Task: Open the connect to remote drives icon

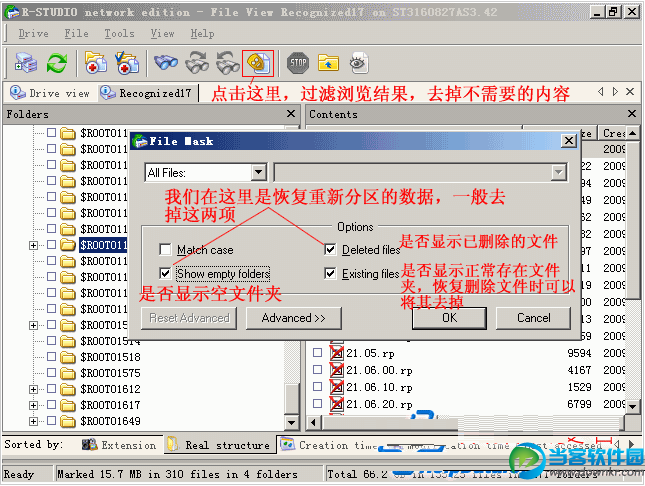Action: point(26,63)
